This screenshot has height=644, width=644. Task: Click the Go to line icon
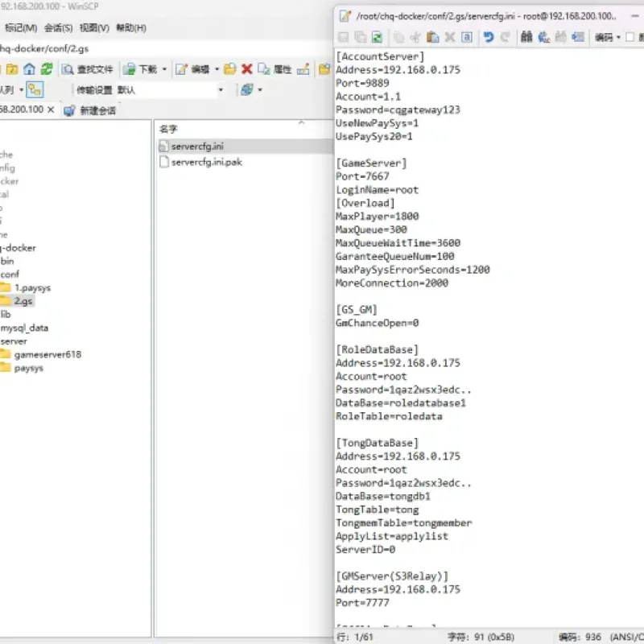(578, 37)
